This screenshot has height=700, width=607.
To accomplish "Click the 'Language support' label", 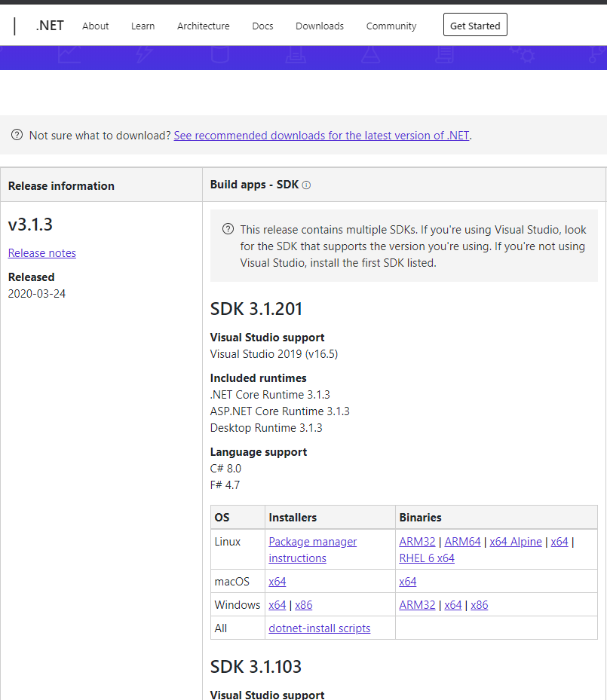I will coord(259,452).
